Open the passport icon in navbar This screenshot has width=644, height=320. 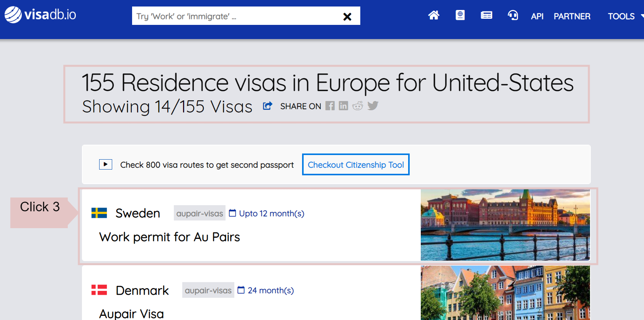460,15
